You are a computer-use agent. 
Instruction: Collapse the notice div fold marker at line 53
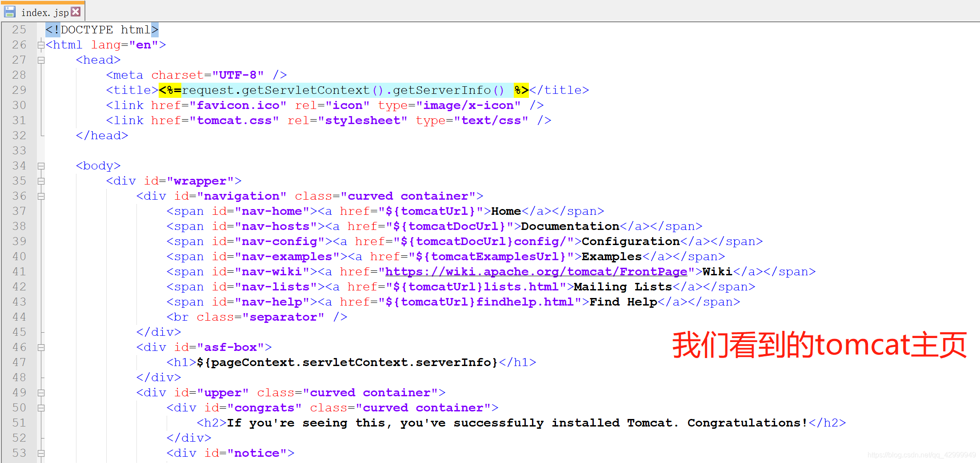point(41,453)
